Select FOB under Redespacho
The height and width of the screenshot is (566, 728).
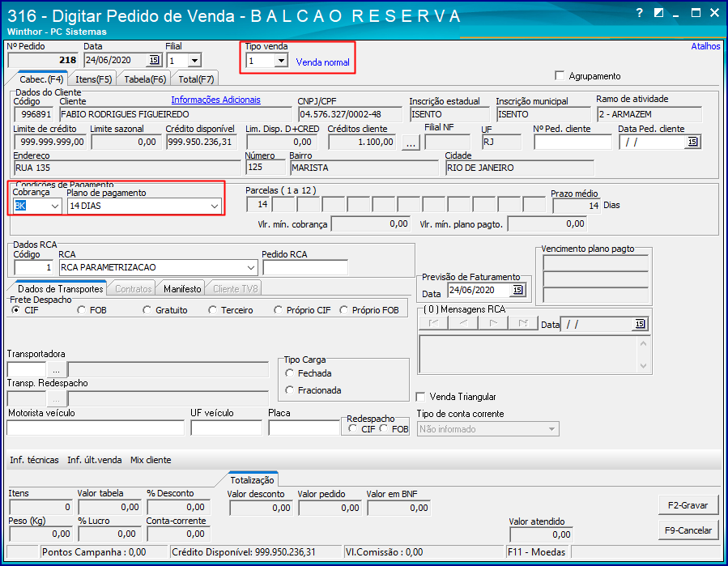point(384,428)
